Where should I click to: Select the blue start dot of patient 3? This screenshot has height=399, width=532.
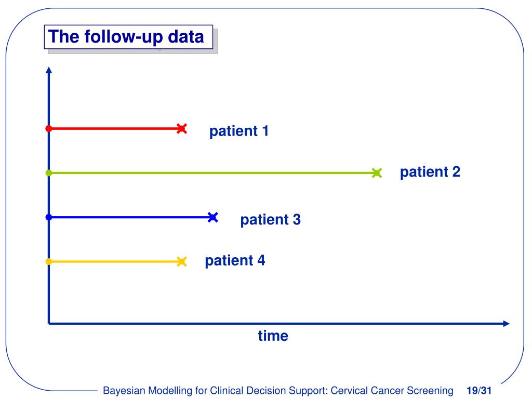[x=49, y=217]
